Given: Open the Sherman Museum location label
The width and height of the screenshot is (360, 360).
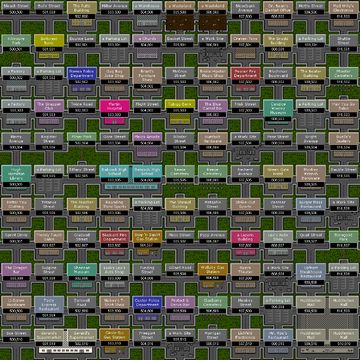Looking at the screenshot, I should [82, 270].
